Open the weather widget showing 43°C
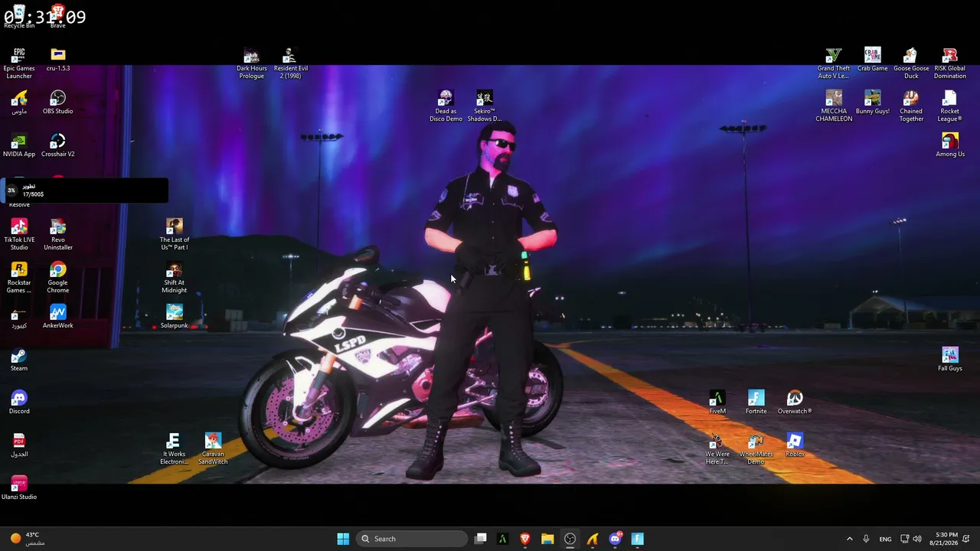This screenshot has height=551, width=980. tap(26, 539)
